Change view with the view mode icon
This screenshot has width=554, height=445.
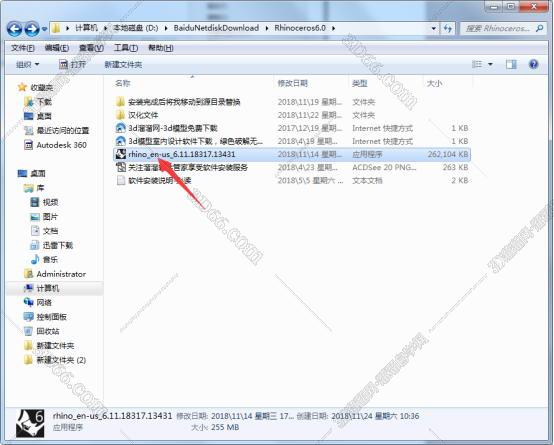tap(477, 64)
